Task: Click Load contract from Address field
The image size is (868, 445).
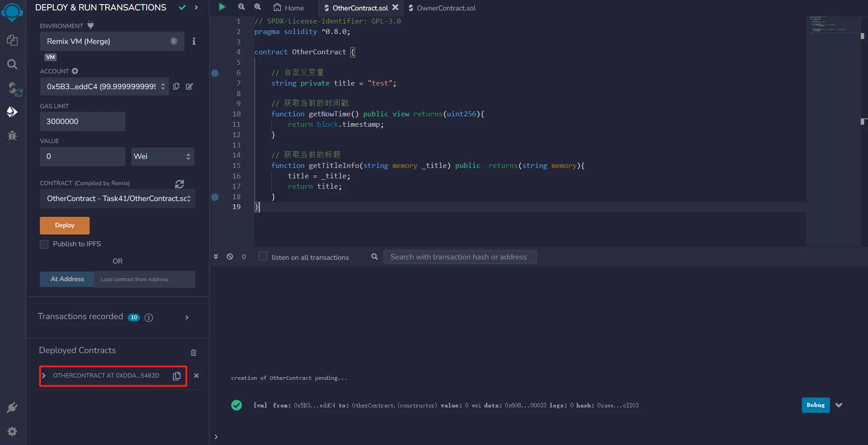Action: click(144, 279)
